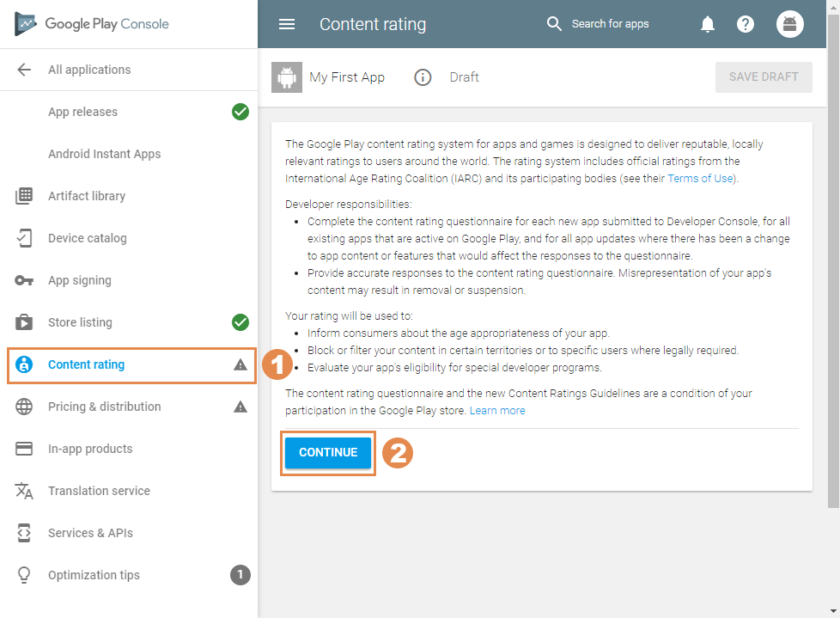Click the Artifact library icon
840x618 pixels.
(x=24, y=196)
